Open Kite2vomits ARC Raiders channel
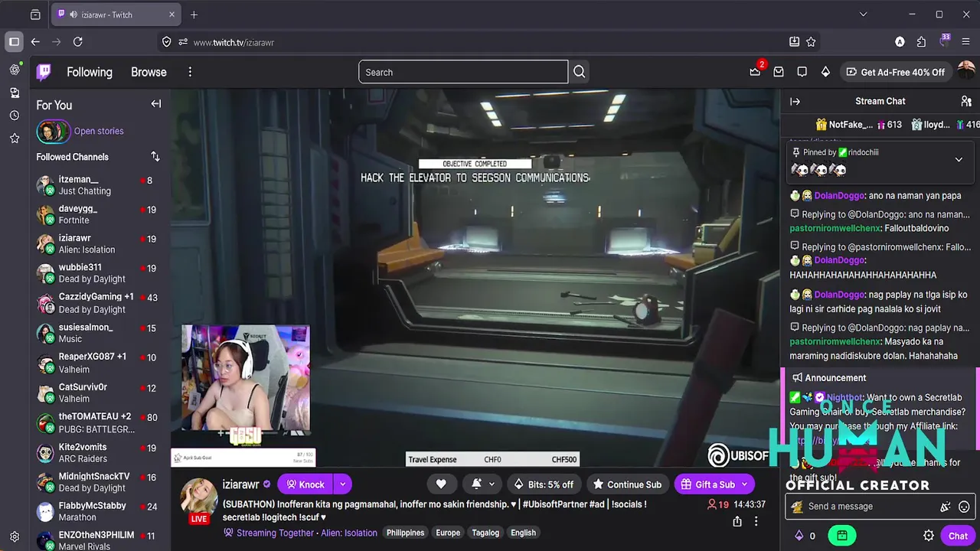 point(98,452)
